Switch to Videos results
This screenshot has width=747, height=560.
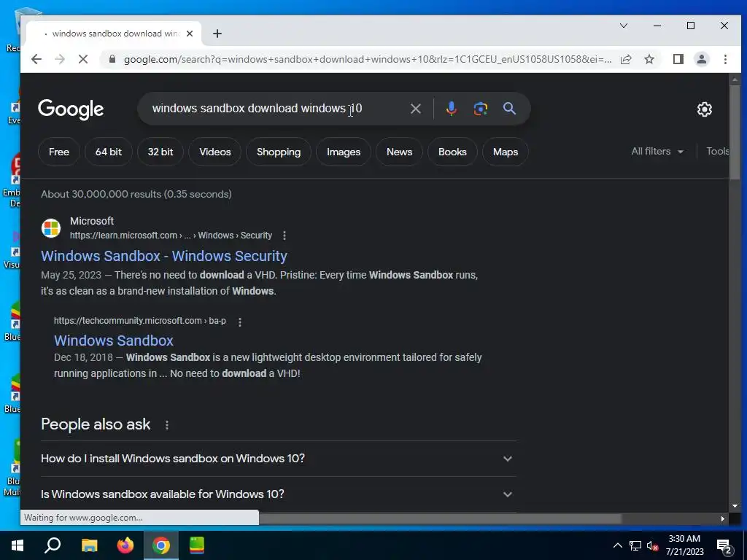(x=215, y=152)
